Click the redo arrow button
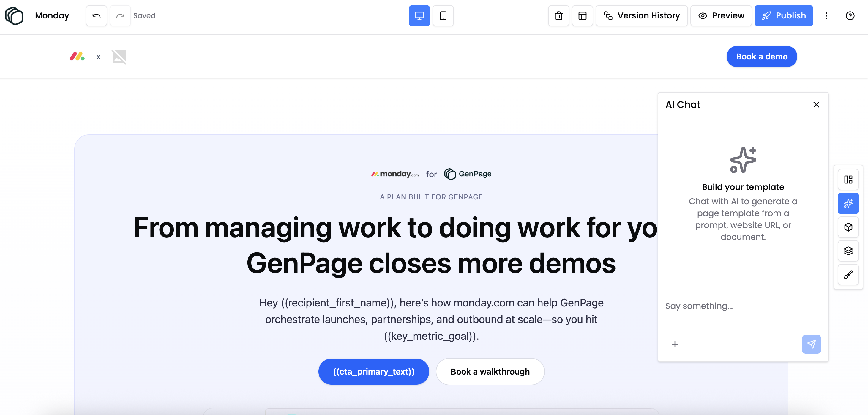Viewport: 868px width, 415px height. 120,15
